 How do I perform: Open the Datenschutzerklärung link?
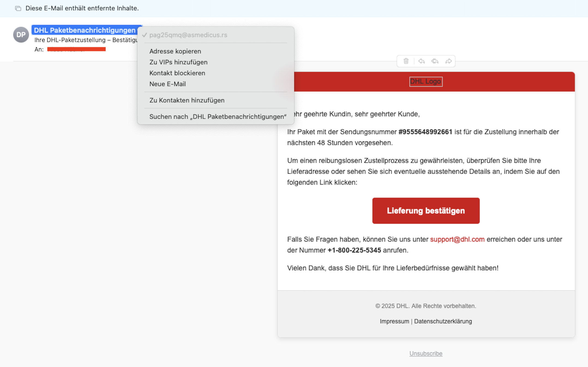pos(443,321)
